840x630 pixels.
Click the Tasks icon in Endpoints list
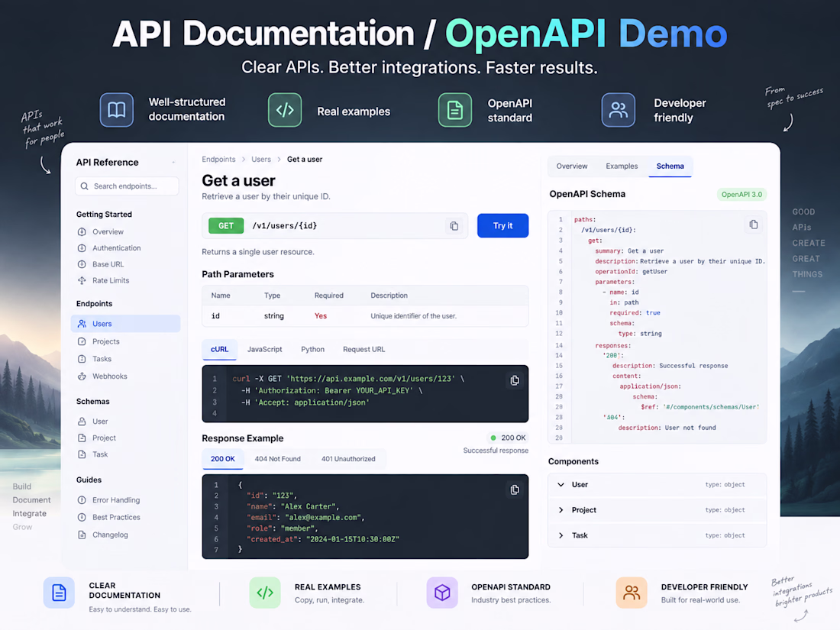pyautogui.click(x=82, y=359)
